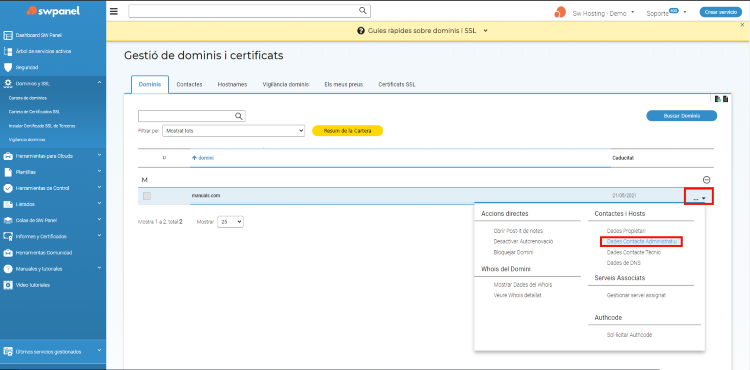Viewport: 750px width, 370px height.
Task: Select Dades Contacte Tècnic menu entry
Action: [x=633, y=252]
